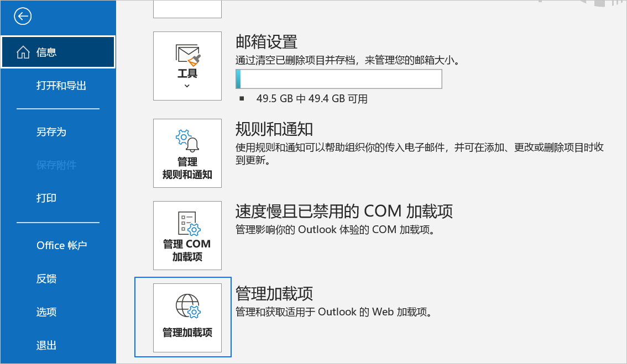627x364 pixels.
Task: Click the home icon beside 信息
Action: (23, 52)
